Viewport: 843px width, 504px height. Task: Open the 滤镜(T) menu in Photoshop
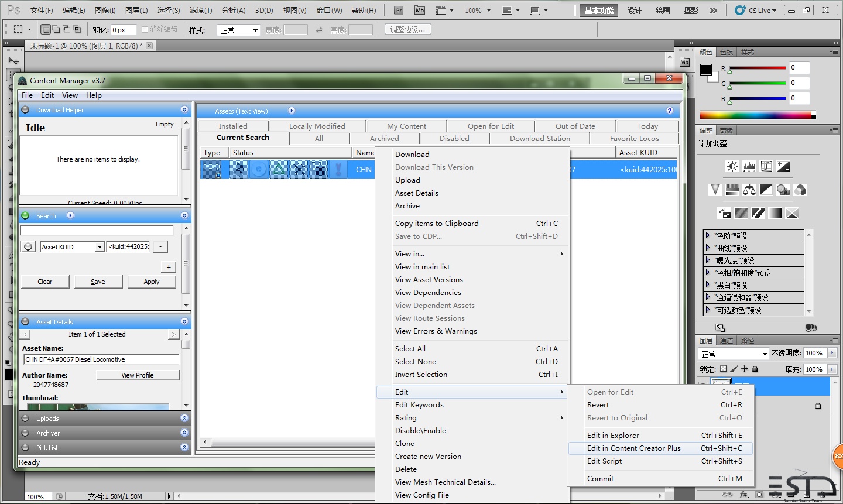pos(201,10)
